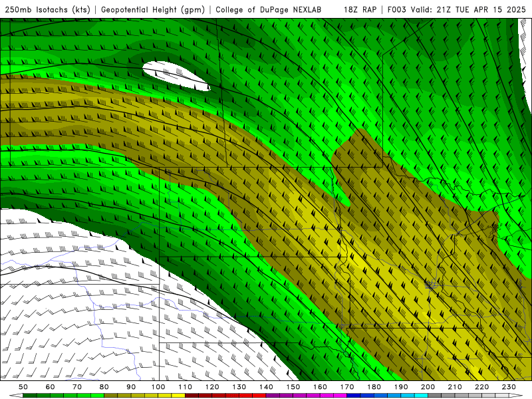Screen dimensions: 532x399
Task: Click the 160 label on the color scale
Action: pos(320,387)
